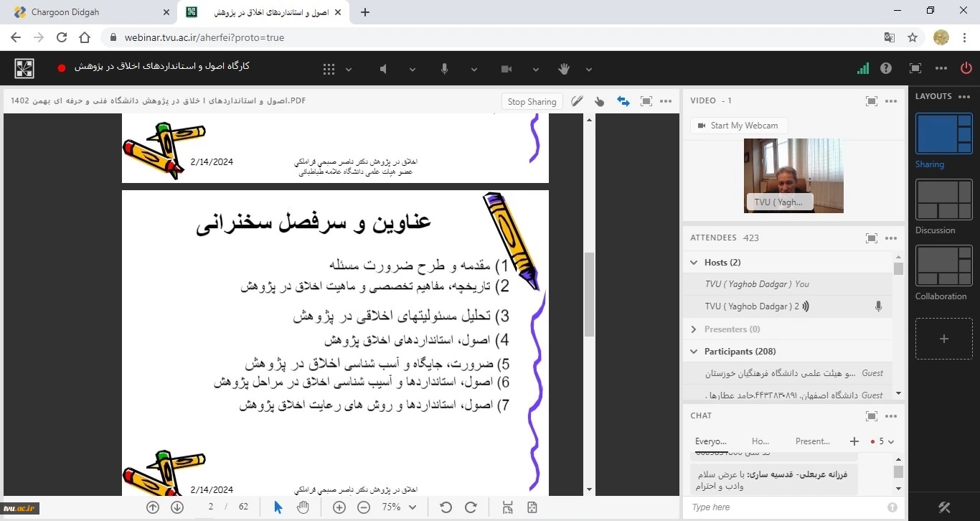
Task: Select the TVU presenter video thumbnail
Action: (x=793, y=176)
